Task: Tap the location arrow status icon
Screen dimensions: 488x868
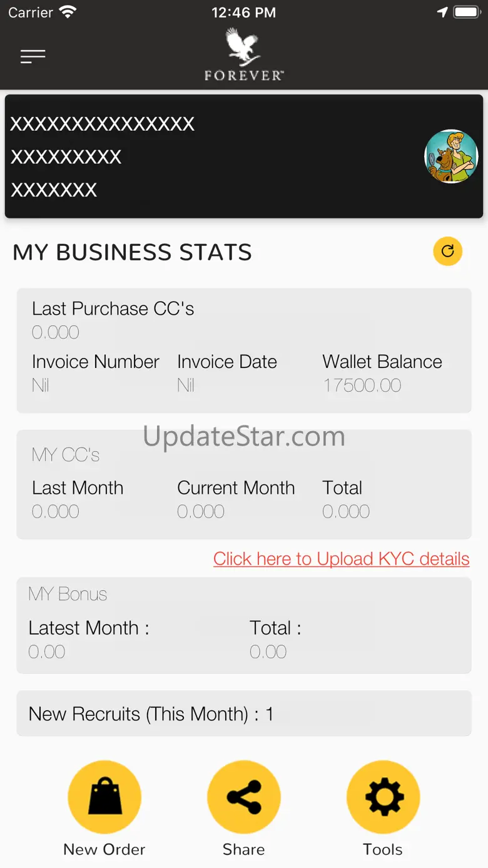Action: (x=442, y=12)
